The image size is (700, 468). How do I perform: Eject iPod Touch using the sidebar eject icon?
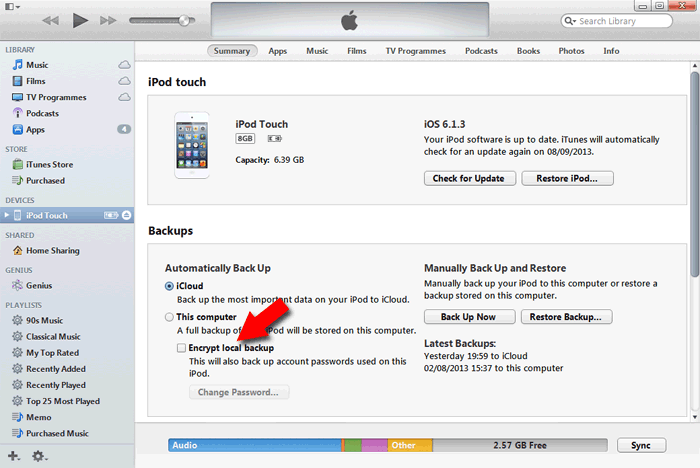click(x=126, y=216)
